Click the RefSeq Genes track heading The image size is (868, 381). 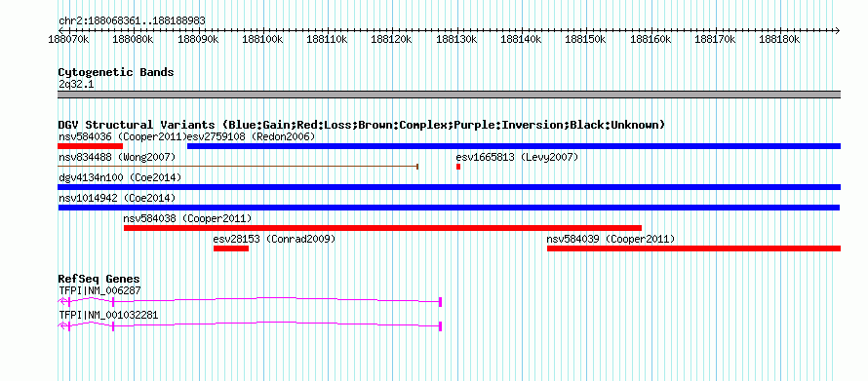point(99,279)
